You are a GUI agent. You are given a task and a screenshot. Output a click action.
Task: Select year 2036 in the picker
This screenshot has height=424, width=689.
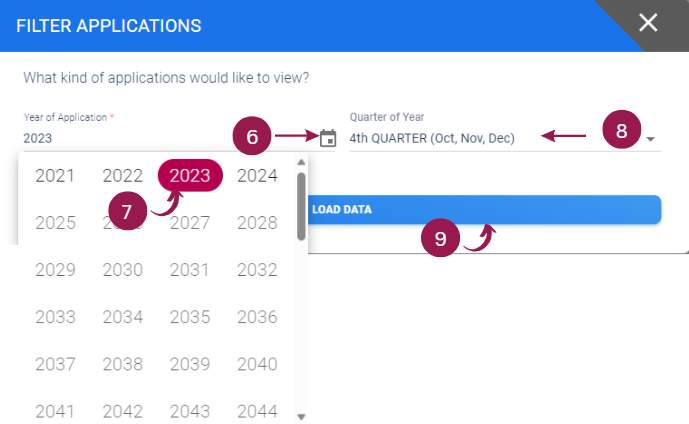click(257, 317)
